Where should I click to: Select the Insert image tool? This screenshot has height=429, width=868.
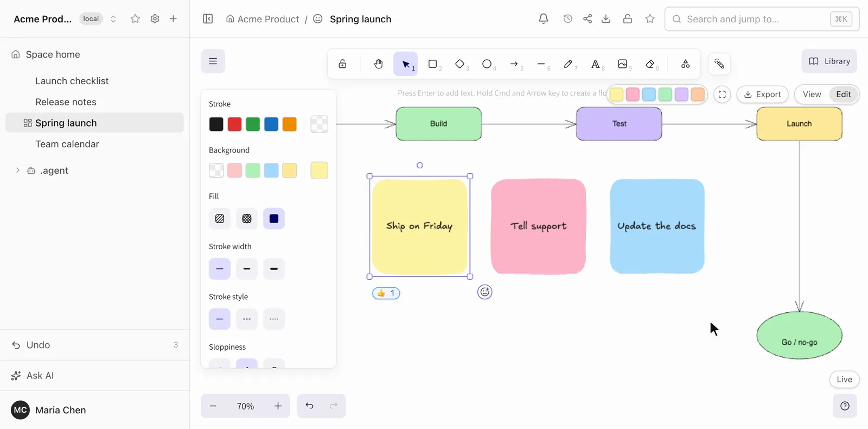pyautogui.click(x=622, y=64)
